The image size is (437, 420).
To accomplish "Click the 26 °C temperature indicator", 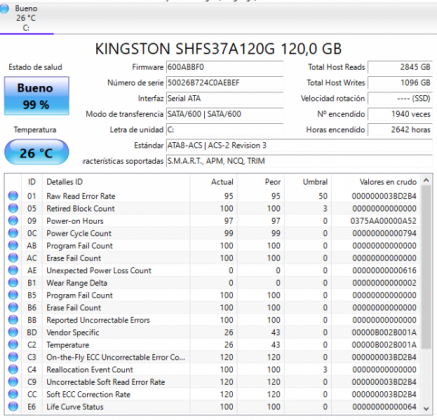I will tap(37, 153).
